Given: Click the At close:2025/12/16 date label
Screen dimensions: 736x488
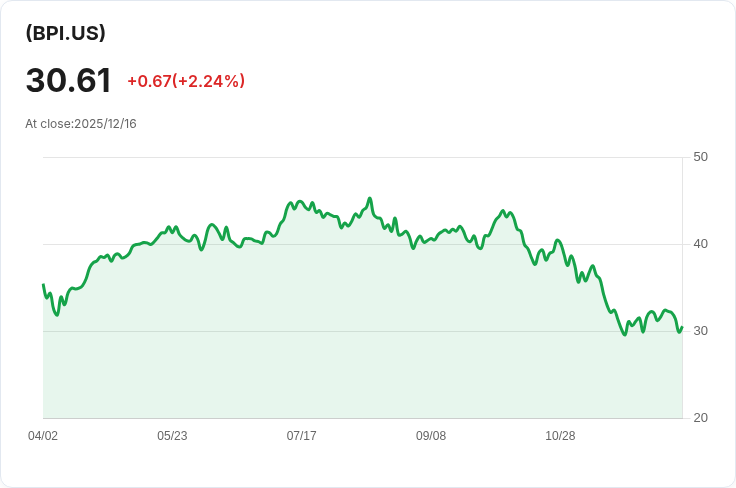Looking at the screenshot, I should (81, 124).
